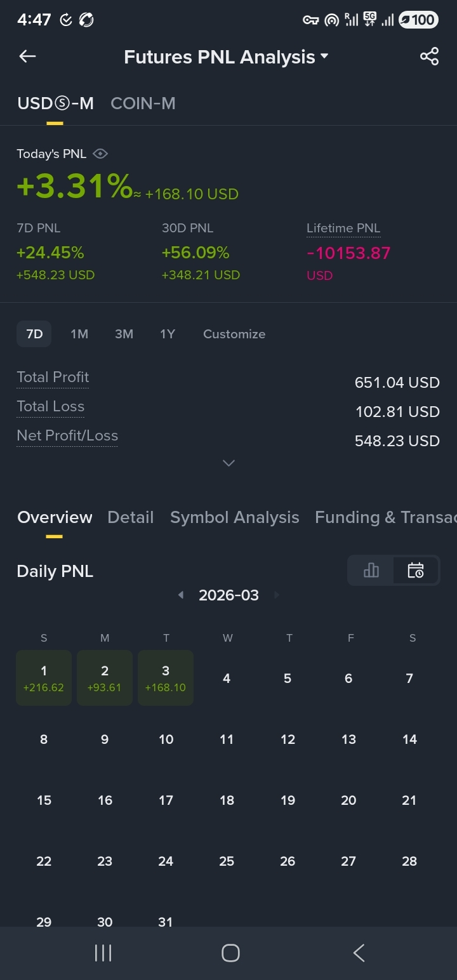Select the 3M time range

[124, 334]
